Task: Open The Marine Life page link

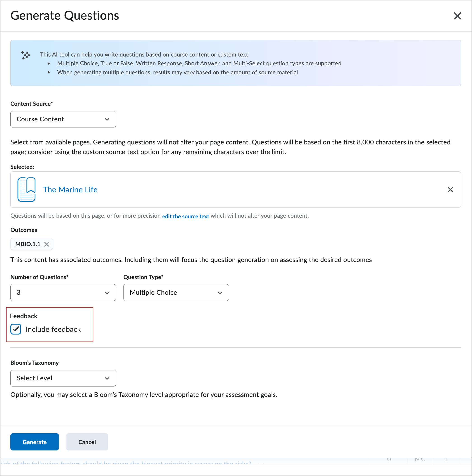Action: tap(70, 189)
